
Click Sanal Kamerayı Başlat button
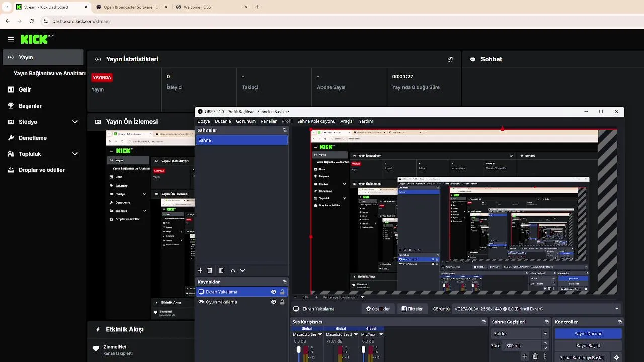582,358
